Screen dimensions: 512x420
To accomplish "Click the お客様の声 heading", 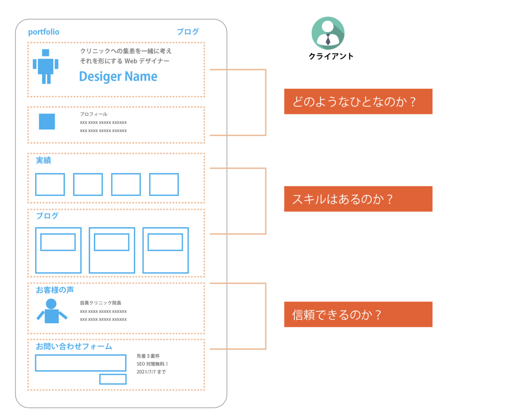I will (x=55, y=290).
